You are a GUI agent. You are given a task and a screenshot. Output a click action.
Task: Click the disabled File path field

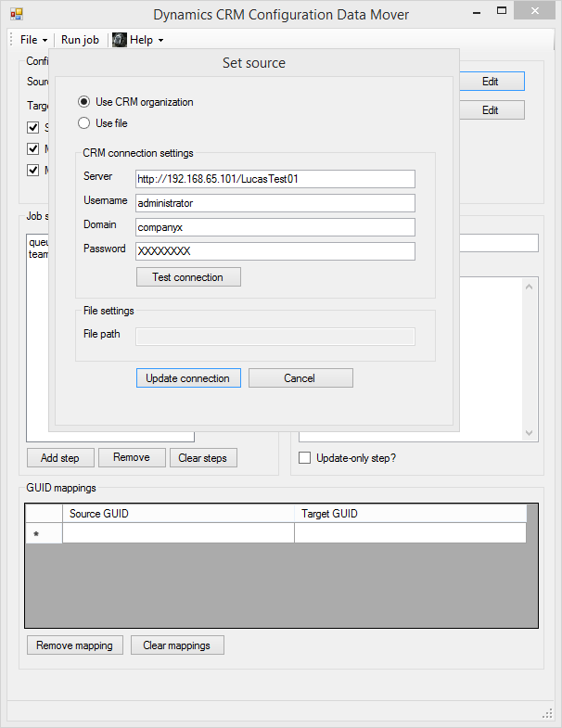[275, 337]
